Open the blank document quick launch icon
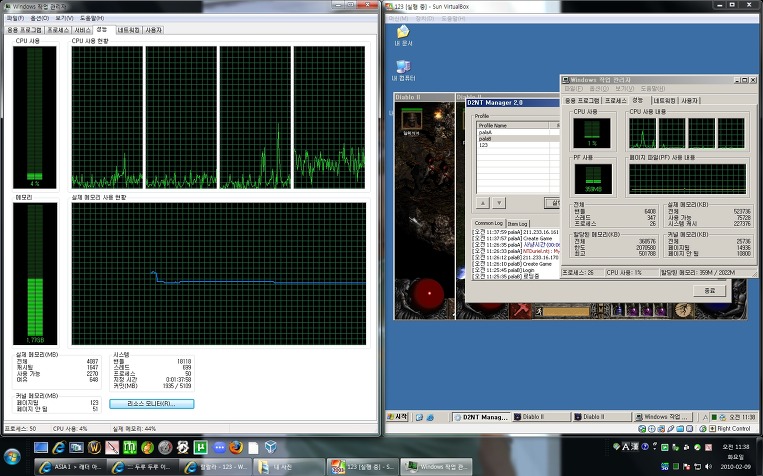The image size is (763, 476). pyautogui.click(x=254, y=447)
